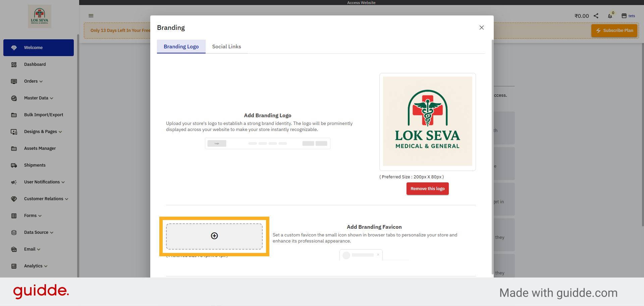The height and width of the screenshot is (306, 644).
Task: Click the User Notifications megaphone icon
Action: (x=14, y=182)
